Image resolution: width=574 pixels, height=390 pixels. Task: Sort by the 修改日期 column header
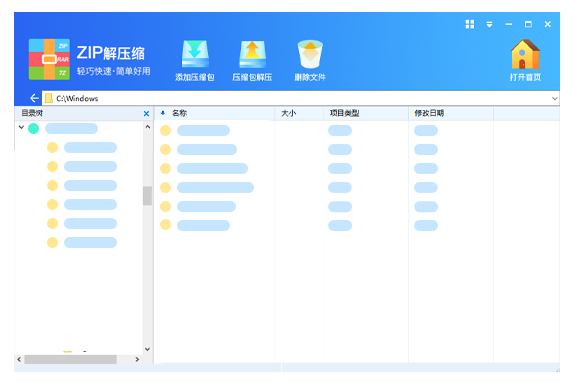click(429, 113)
